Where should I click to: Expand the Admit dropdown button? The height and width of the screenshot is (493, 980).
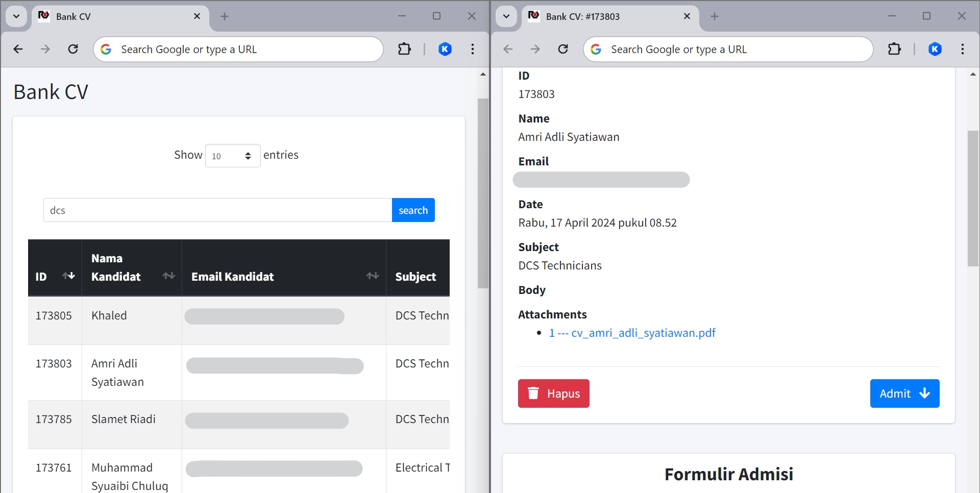904,393
